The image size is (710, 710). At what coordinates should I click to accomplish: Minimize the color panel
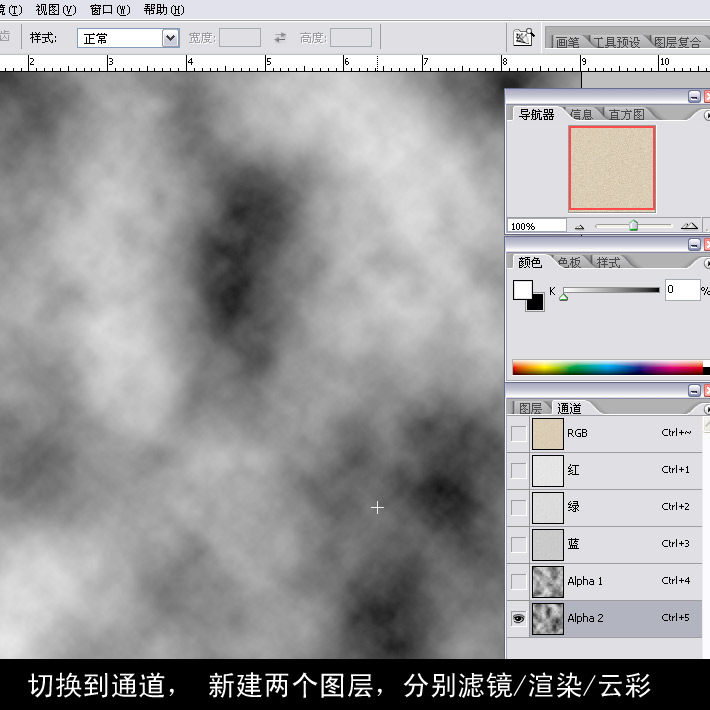pyautogui.click(x=694, y=245)
